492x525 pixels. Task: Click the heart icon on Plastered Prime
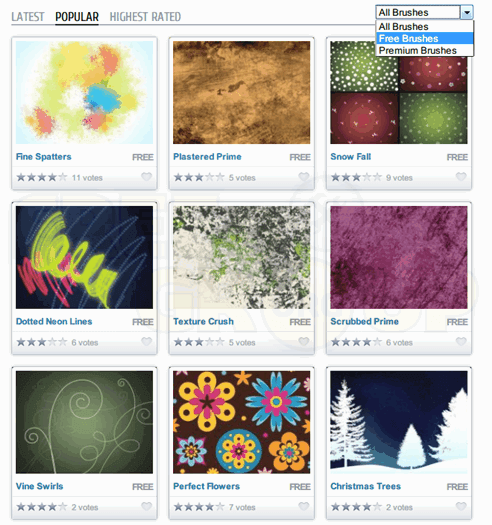304,176
